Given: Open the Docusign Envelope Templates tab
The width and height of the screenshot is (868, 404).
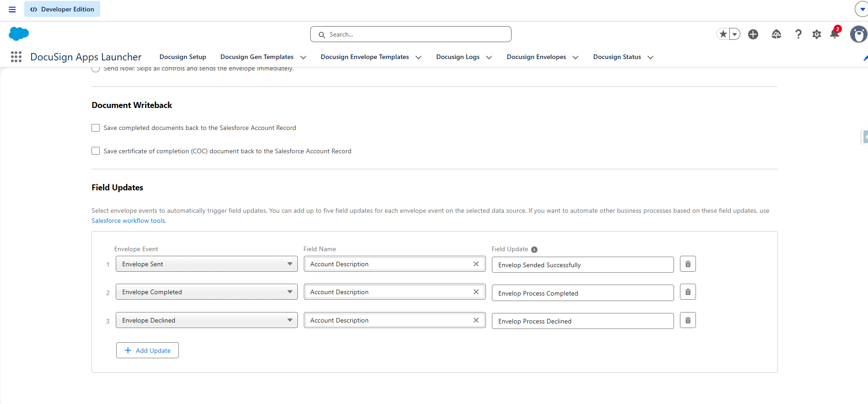Looking at the screenshot, I should pyautogui.click(x=365, y=57).
